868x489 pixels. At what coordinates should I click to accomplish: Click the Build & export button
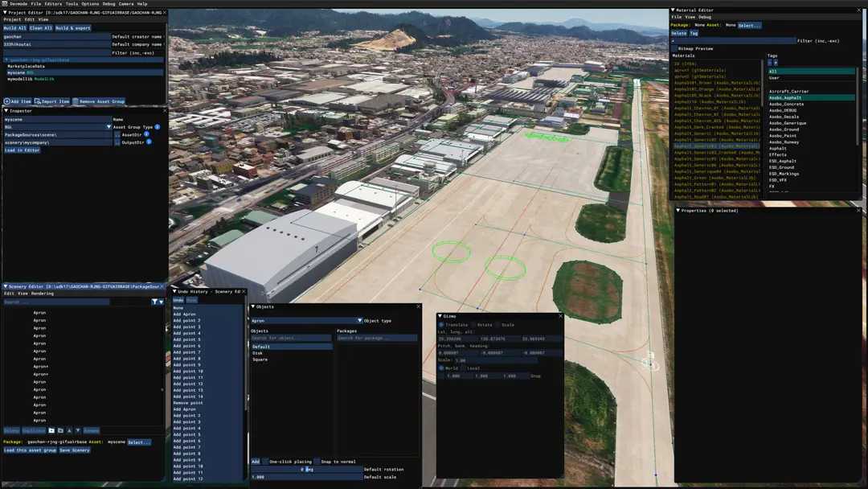click(x=73, y=27)
